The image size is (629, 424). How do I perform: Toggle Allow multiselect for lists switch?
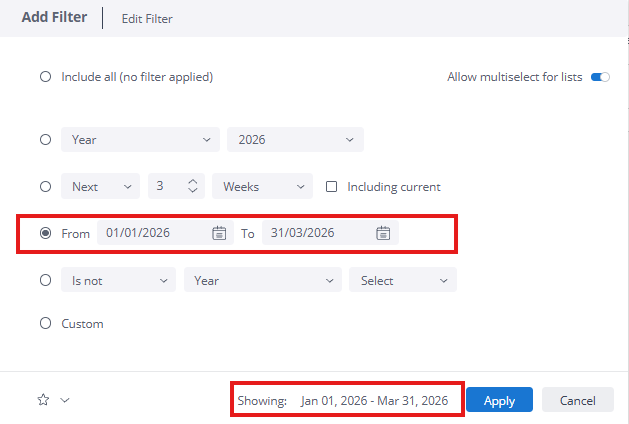tap(600, 77)
